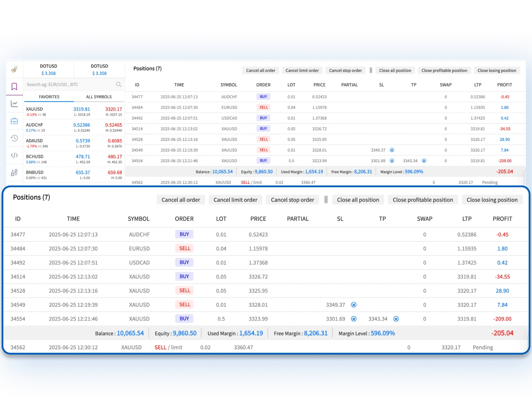This screenshot has height=405, width=532.
Task: Click the magnifier icon in symbol search
Action: (119, 84)
